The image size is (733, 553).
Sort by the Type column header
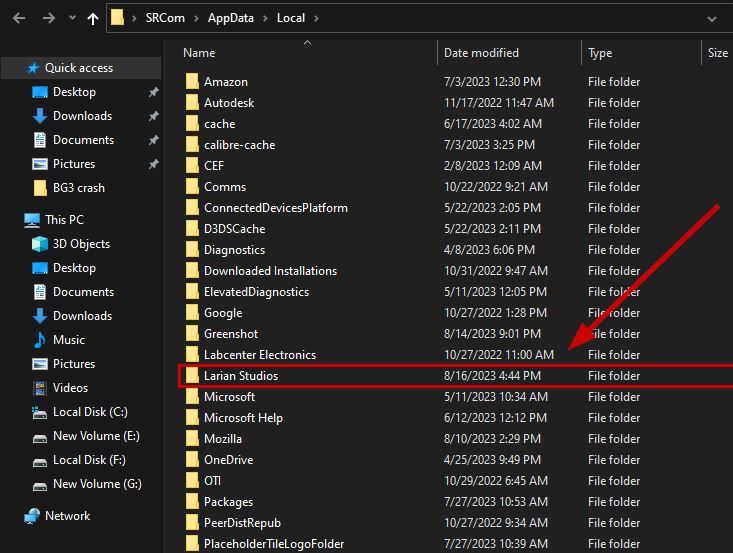600,53
